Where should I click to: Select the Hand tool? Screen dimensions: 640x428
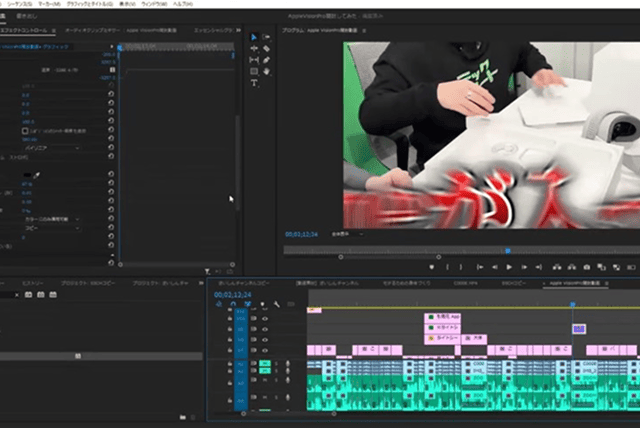click(266, 71)
